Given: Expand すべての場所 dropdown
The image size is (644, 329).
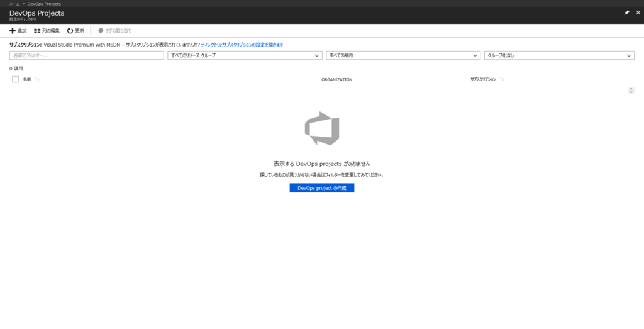Looking at the screenshot, I should [x=403, y=55].
